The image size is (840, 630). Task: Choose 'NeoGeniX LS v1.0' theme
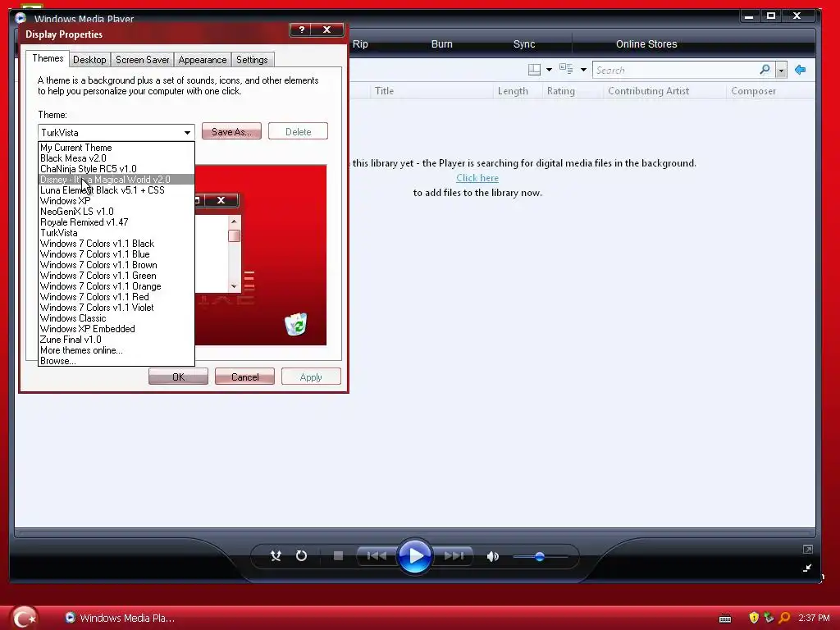116,212
